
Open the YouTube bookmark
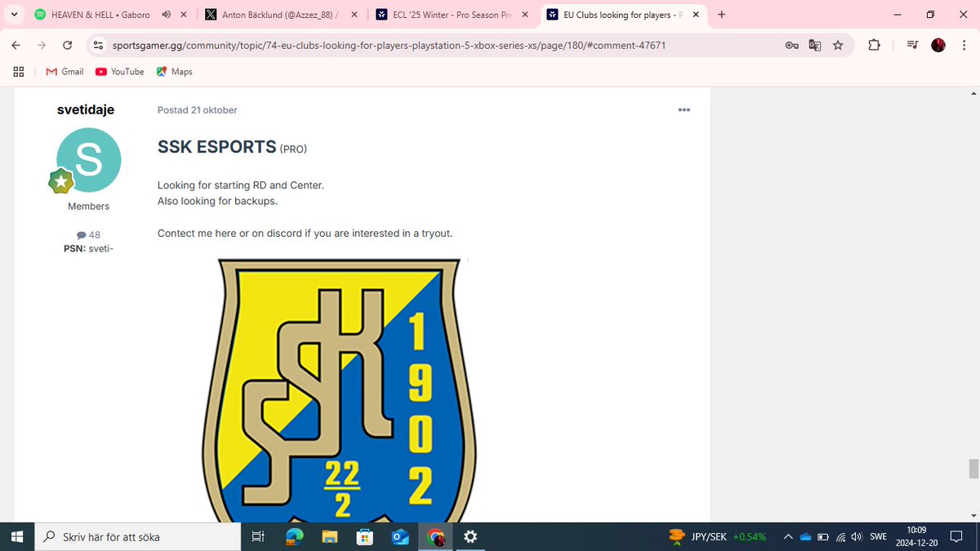[x=119, y=72]
